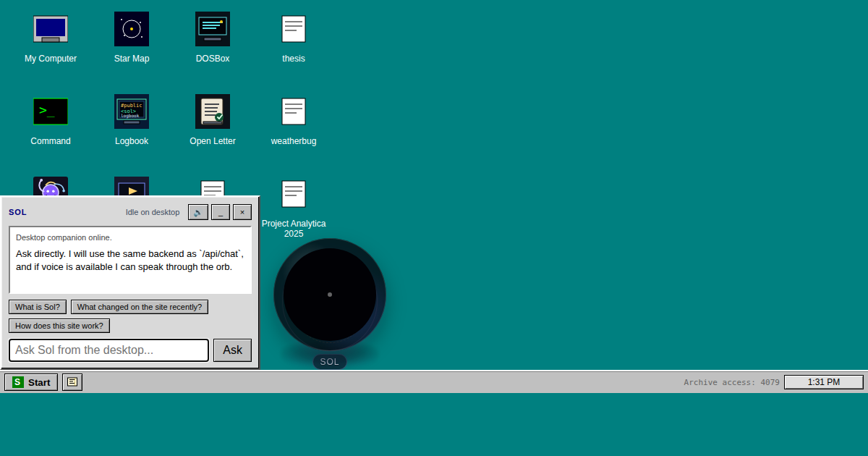Open the Start menu
868x456 pixels.
tap(31, 382)
